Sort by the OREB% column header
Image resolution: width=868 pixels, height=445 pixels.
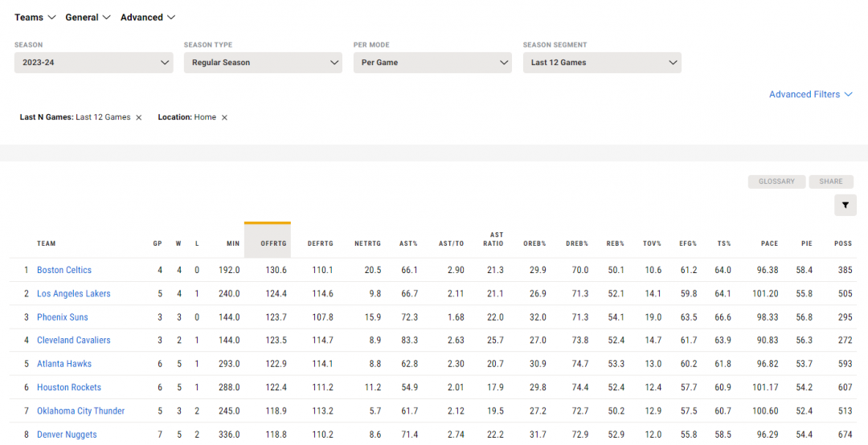(x=534, y=243)
